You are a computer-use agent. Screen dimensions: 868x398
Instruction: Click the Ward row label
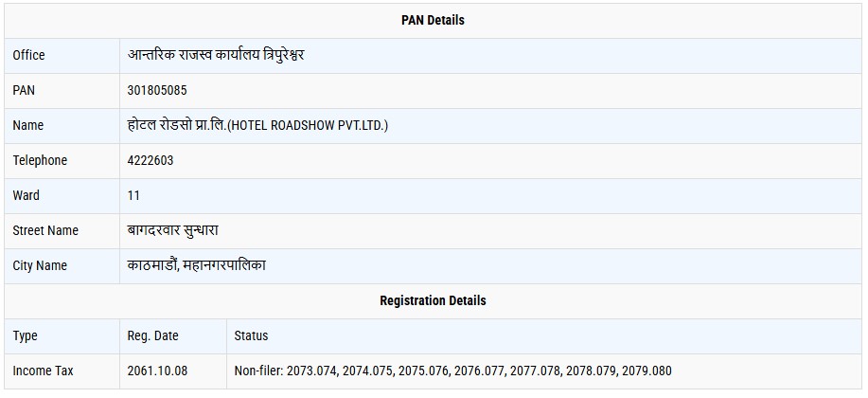pos(27,195)
